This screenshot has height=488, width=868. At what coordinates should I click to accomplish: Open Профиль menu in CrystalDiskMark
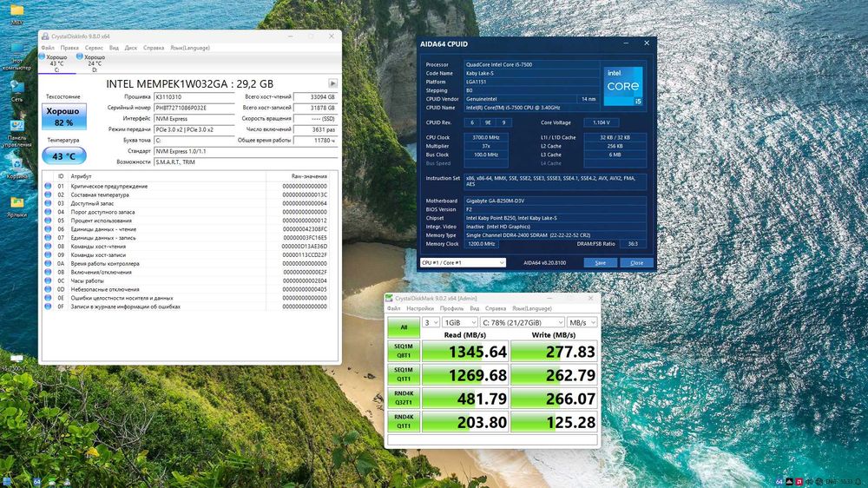(x=451, y=308)
